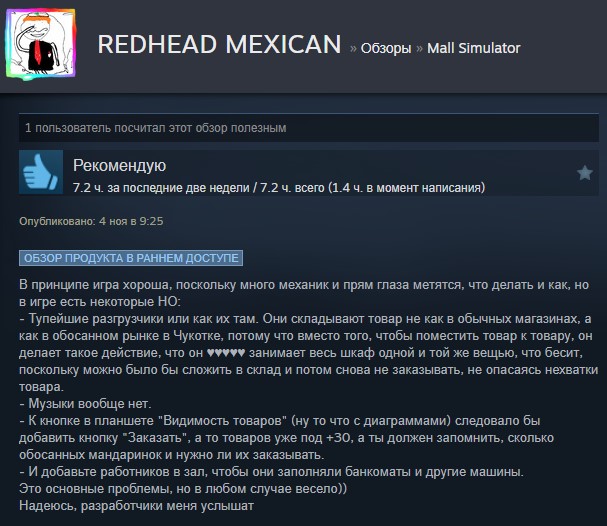Click the breadcrumb arrows before Обзоры
Screen dimensions: 607x526
click(x=353, y=49)
